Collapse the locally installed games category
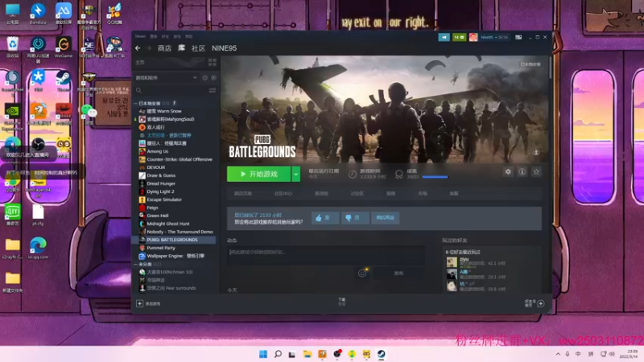The width and height of the screenshot is (644, 362). coord(136,104)
